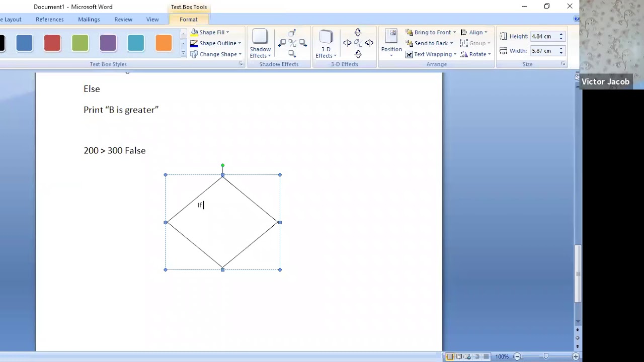Viewport: 644px width, 362px height.
Task: Tilt 3-D effect right
Action: pyautogui.click(x=369, y=43)
